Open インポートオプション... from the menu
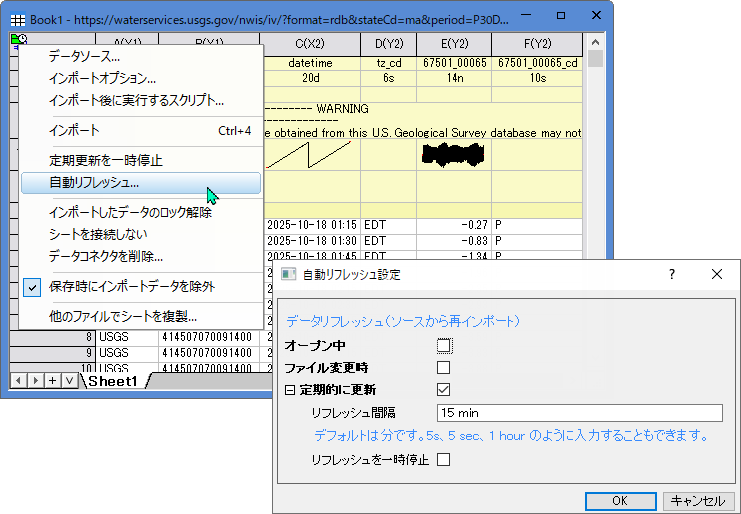Viewport: 741px width, 514px height. pos(102,78)
